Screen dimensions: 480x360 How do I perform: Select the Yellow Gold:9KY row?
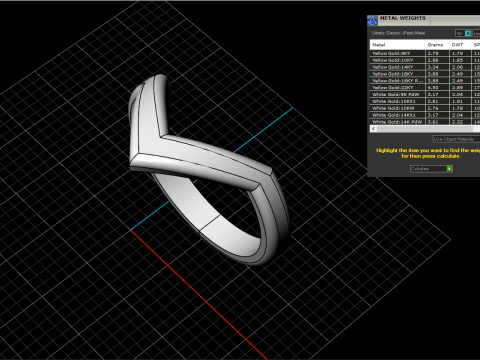coord(425,53)
